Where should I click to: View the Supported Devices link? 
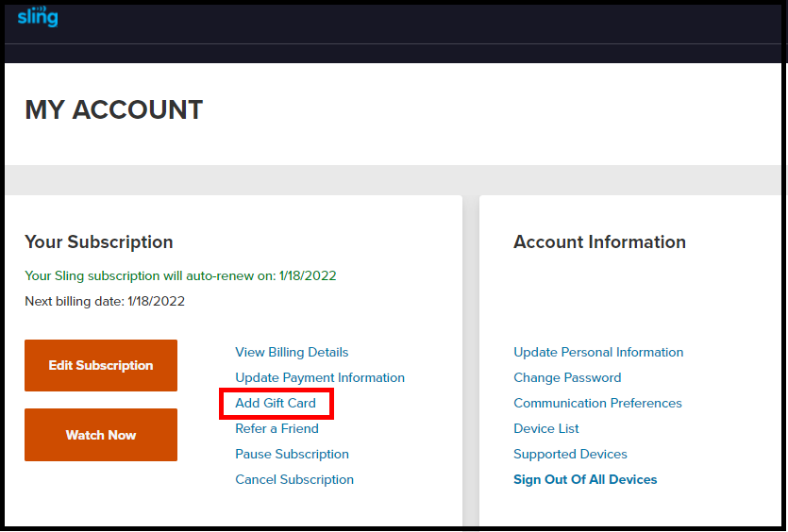click(570, 454)
